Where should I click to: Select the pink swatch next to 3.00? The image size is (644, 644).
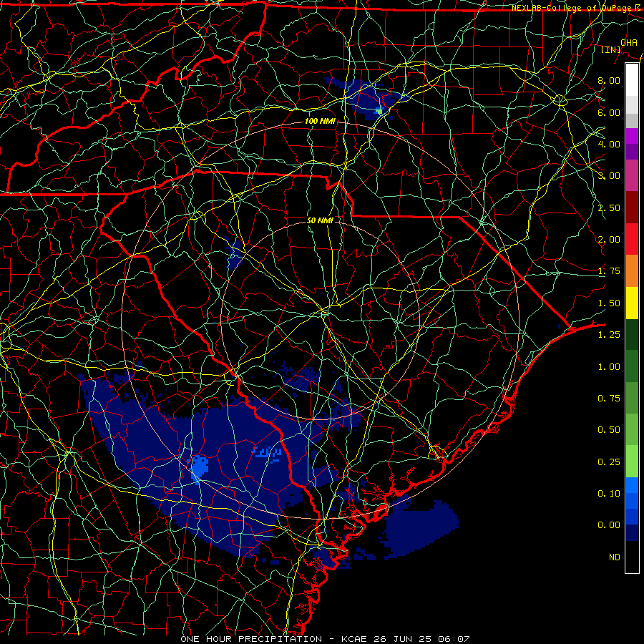[x=632, y=175]
